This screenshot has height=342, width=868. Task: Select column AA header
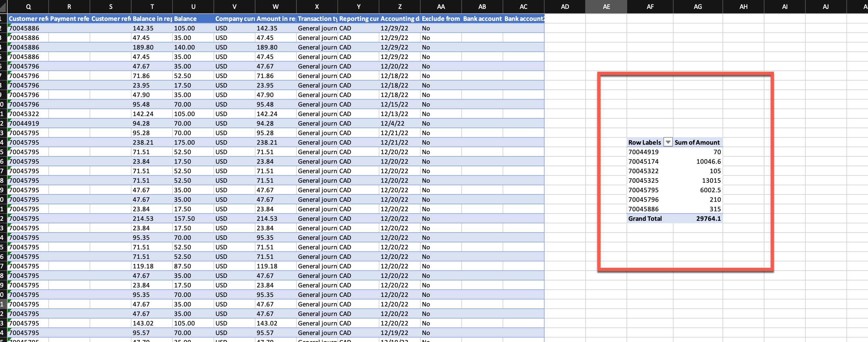tap(441, 7)
